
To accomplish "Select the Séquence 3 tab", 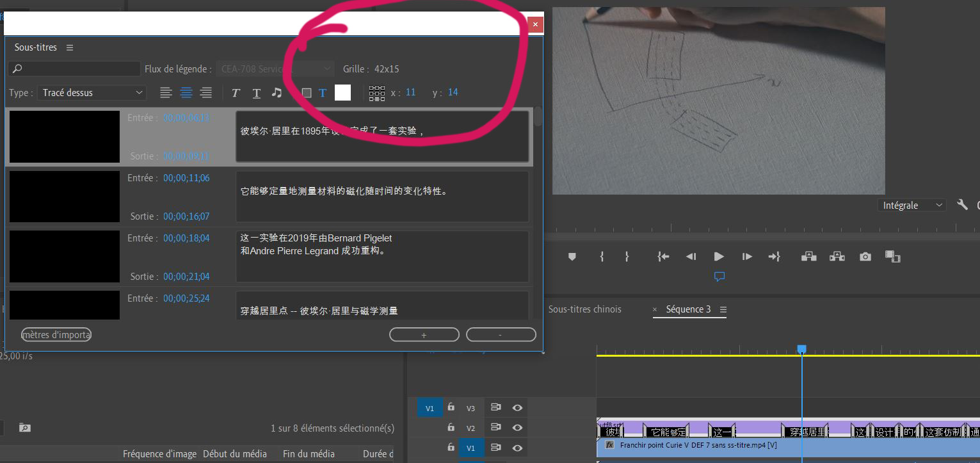I will tap(688, 309).
